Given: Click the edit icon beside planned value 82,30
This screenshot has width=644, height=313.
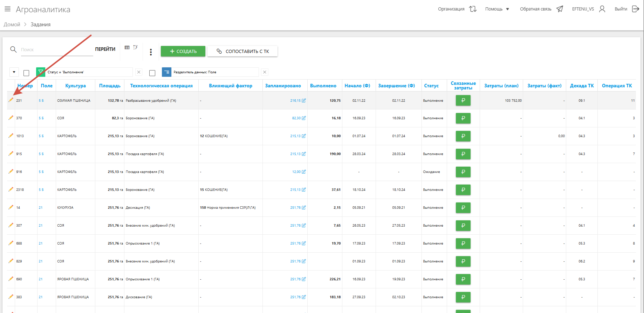Looking at the screenshot, I should click(304, 118).
